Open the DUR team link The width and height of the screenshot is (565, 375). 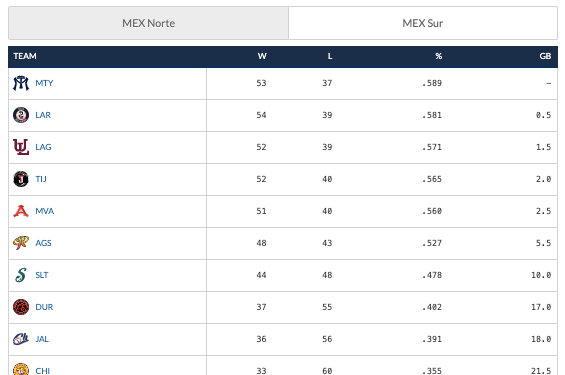pos(44,307)
